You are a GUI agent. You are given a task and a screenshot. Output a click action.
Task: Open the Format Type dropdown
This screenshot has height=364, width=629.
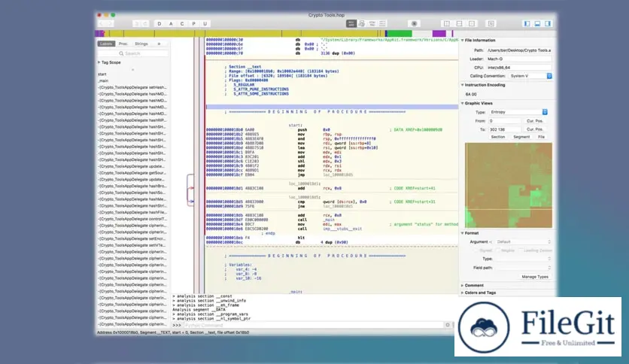(523, 259)
